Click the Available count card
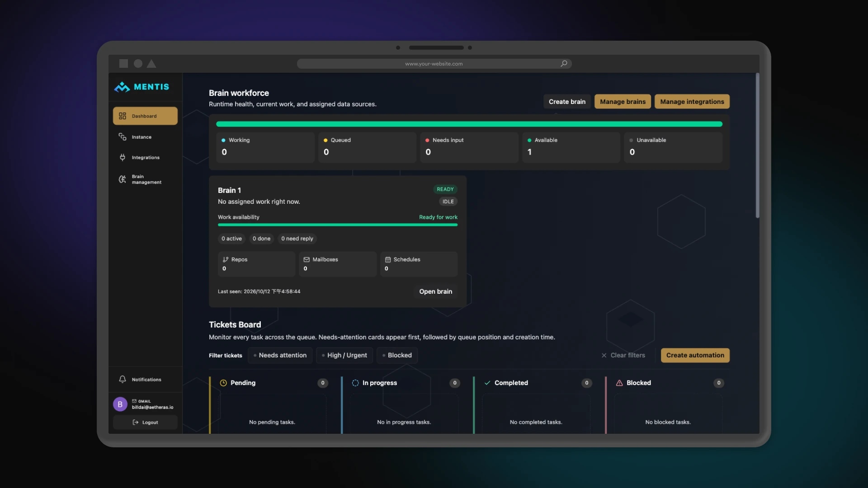 (571, 147)
